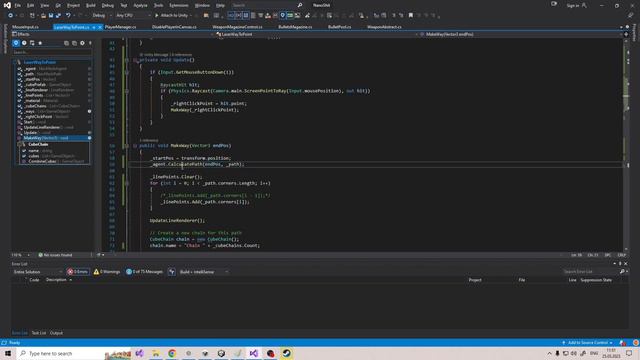Click the left panel search field

[x=52, y=52]
